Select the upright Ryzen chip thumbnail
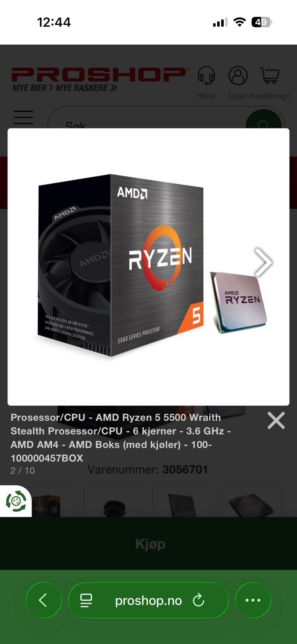Screen dimensions: 297x644 point(183,502)
